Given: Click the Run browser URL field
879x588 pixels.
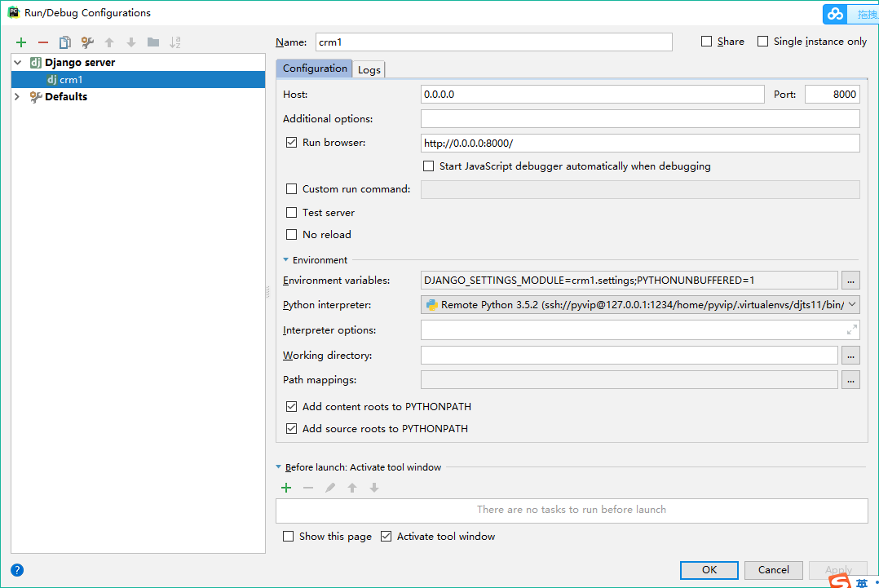Looking at the screenshot, I should (x=640, y=143).
